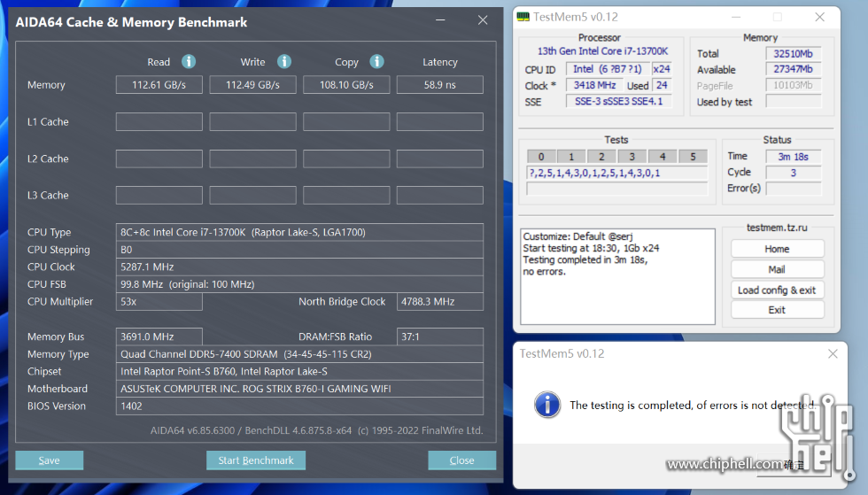Close the AIDA64 window with X
The width and height of the screenshot is (868, 495).
[x=483, y=20]
